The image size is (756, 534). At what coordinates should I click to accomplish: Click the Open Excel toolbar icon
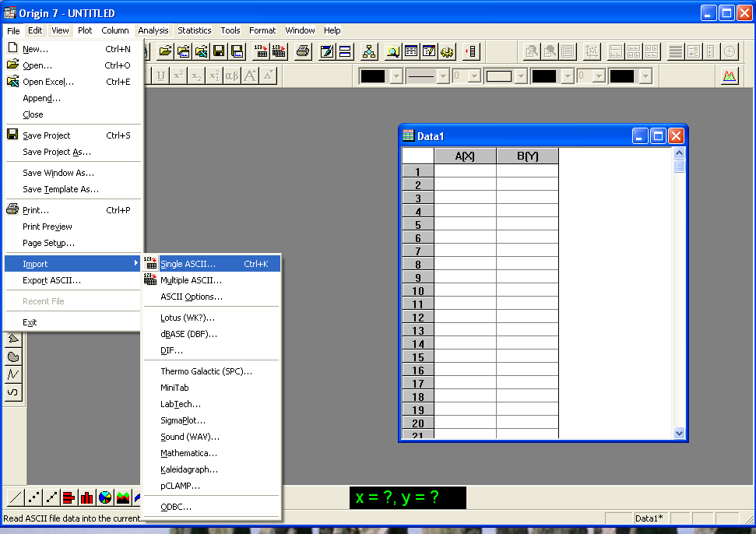tap(202, 51)
